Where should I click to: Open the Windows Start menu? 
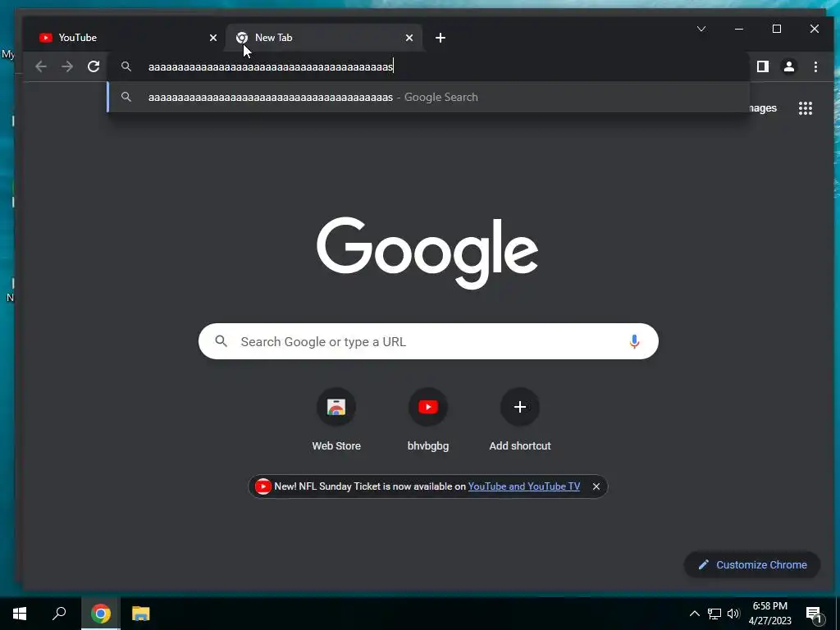pyautogui.click(x=20, y=614)
